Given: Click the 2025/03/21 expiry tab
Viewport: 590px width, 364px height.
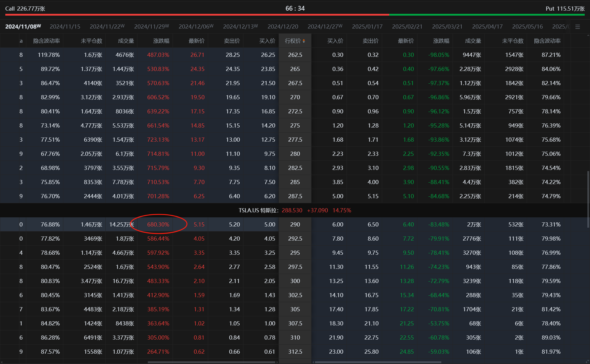Looking at the screenshot, I should [x=447, y=27].
